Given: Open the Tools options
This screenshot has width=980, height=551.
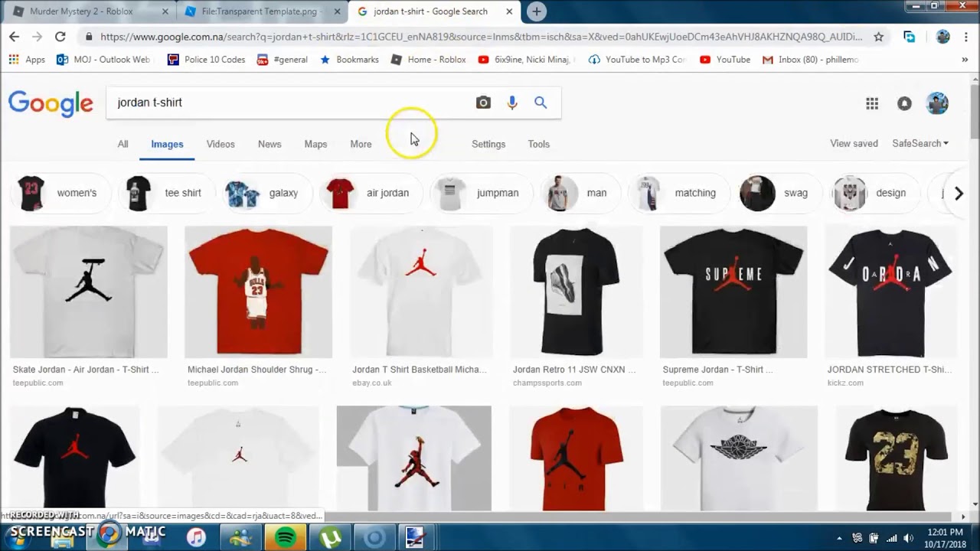Looking at the screenshot, I should tap(538, 144).
